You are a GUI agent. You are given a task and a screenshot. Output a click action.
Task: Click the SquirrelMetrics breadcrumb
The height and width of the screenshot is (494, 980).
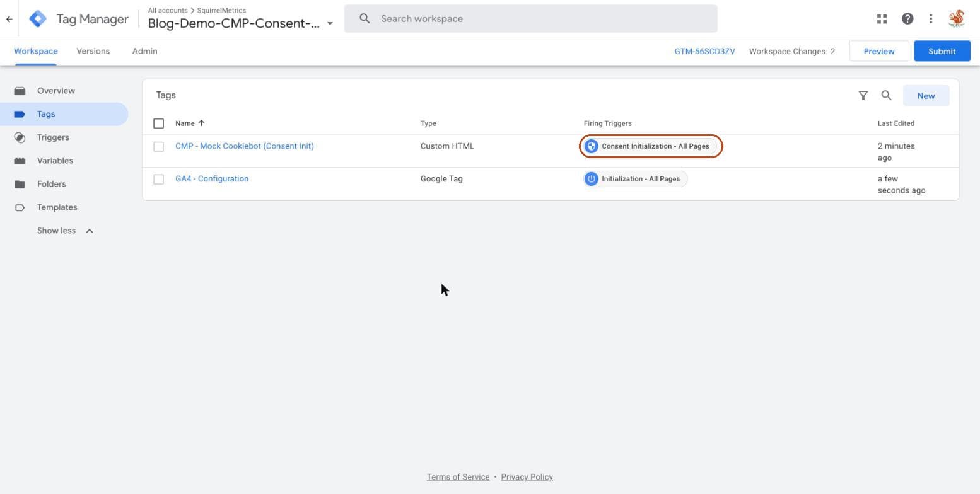221,10
